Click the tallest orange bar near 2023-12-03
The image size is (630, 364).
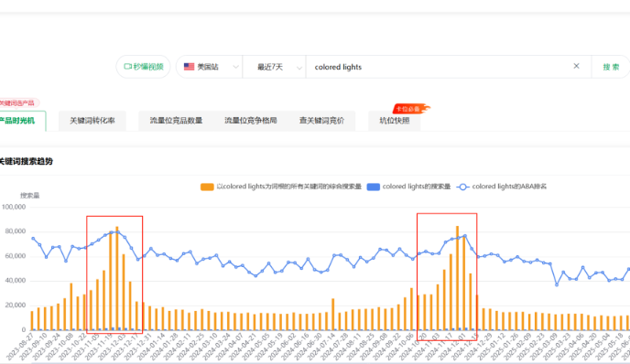(117, 278)
